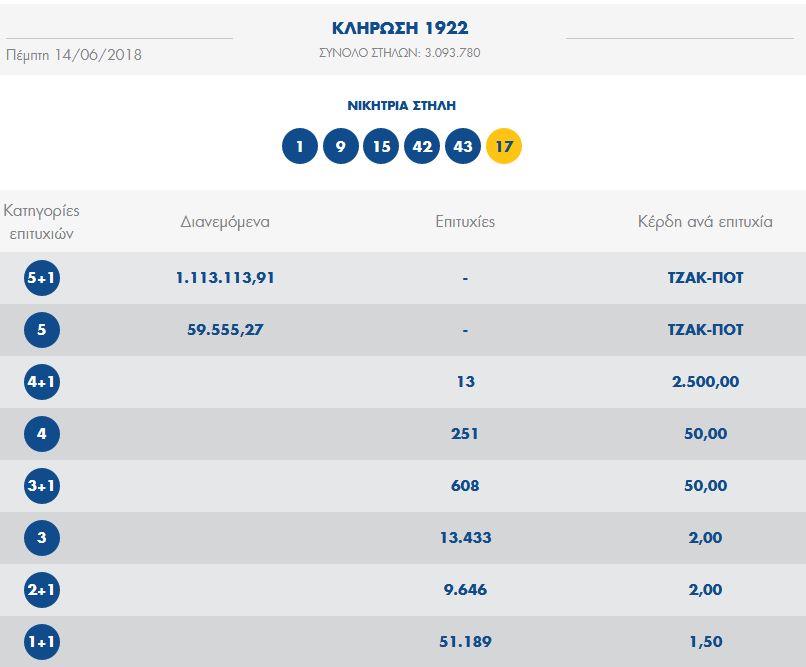Click the winners count 608
The width and height of the screenshot is (806, 667).
[465, 486]
